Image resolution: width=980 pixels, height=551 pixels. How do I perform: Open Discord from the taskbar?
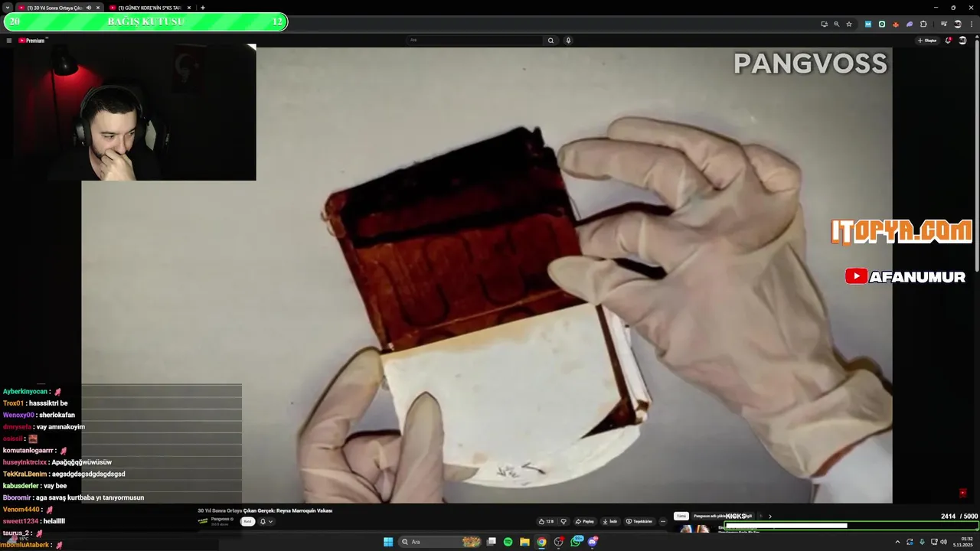[x=593, y=542]
